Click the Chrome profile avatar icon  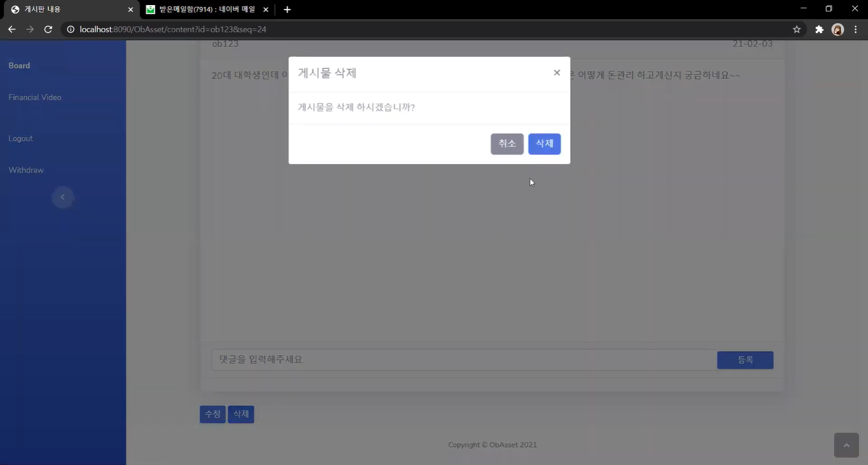point(837,29)
